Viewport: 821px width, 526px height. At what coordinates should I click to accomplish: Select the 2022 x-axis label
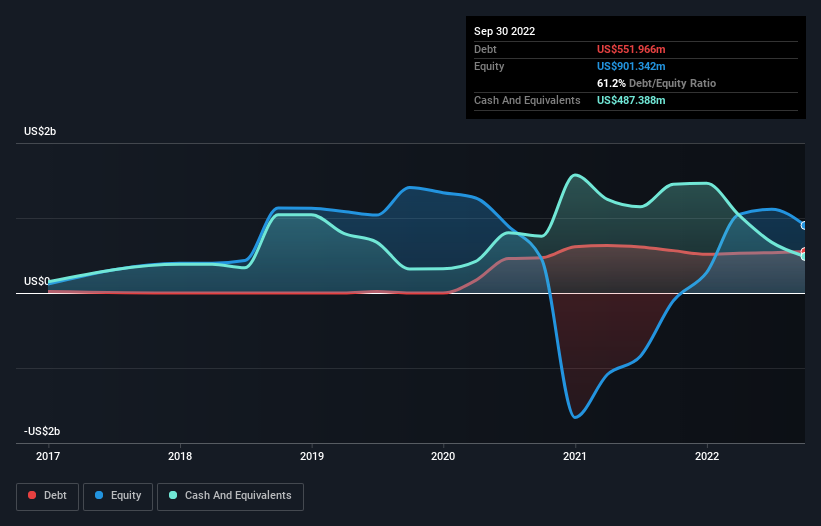707,456
